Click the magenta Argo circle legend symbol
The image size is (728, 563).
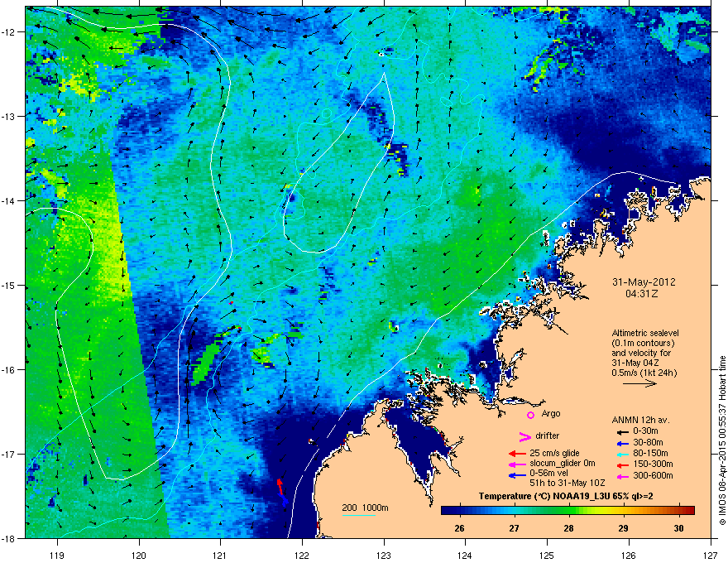click(x=530, y=415)
